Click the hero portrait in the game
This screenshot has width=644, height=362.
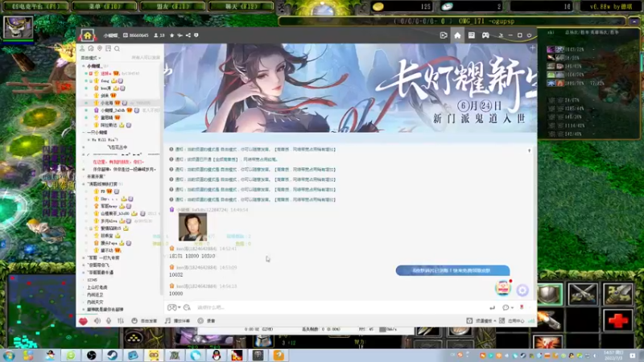click(18, 27)
